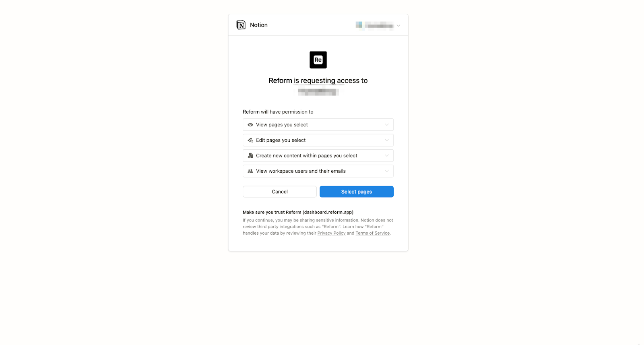Click the people icon beside View workspace users

(250, 171)
